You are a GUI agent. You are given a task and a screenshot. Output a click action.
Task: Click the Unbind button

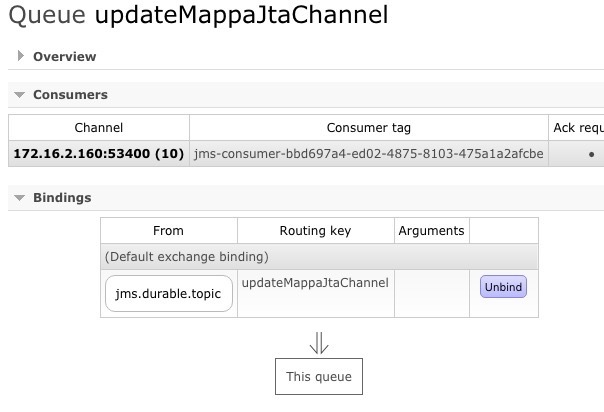(x=503, y=287)
